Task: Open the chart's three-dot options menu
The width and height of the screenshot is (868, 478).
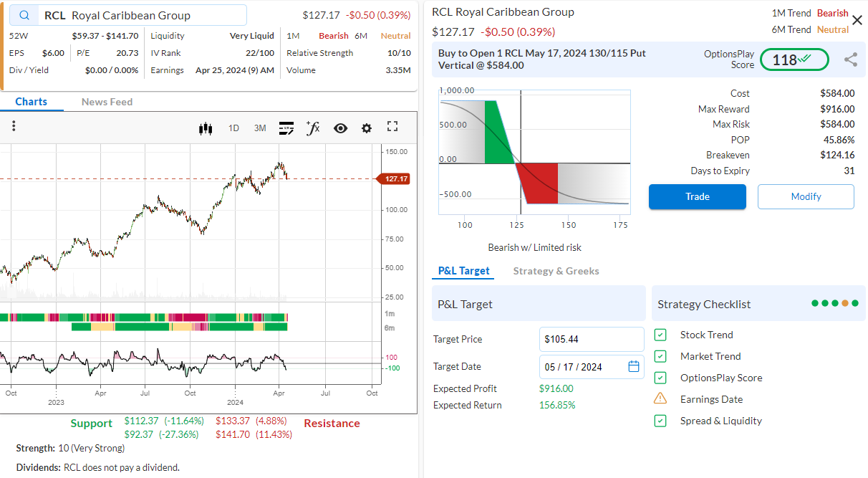Action: (14, 126)
